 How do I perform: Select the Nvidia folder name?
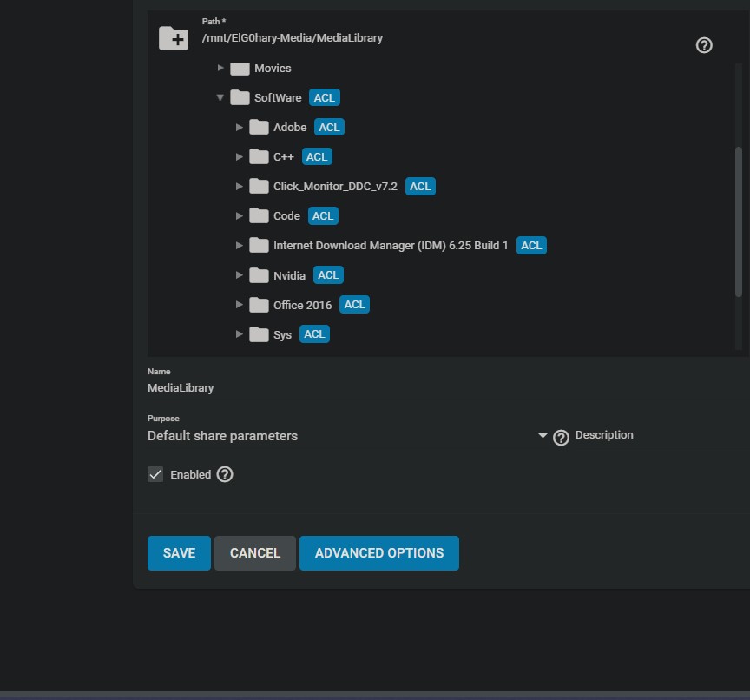[x=289, y=275]
